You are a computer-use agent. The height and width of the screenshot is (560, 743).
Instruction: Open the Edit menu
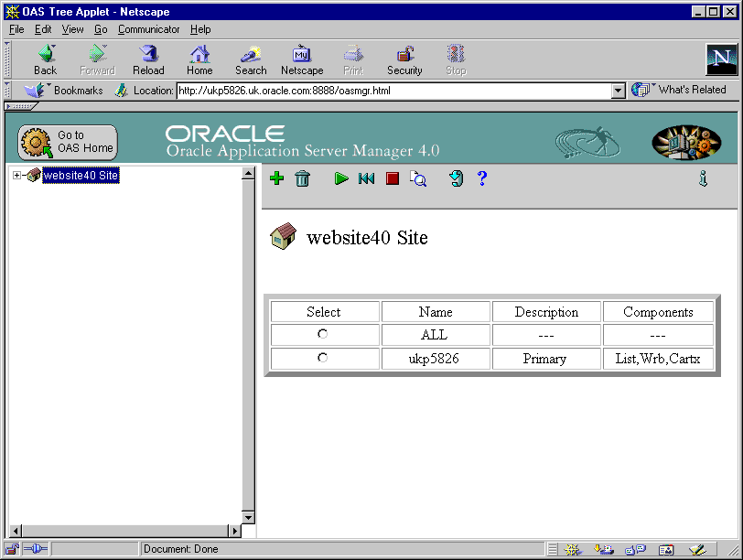[43, 29]
